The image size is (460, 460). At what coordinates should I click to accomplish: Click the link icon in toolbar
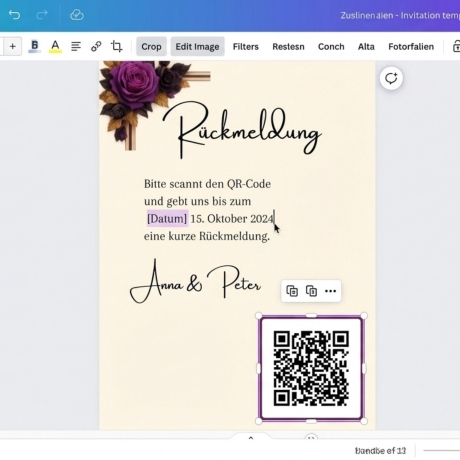click(96, 46)
